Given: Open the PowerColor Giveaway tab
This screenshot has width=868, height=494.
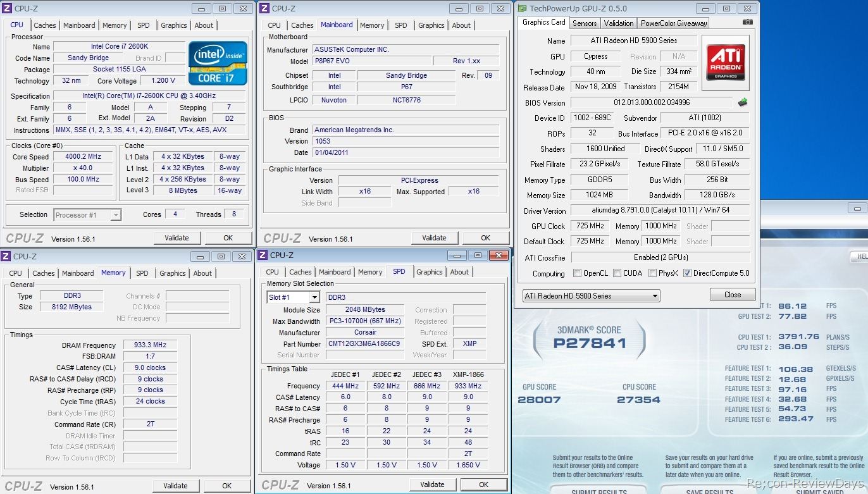Looking at the screenshot, I should tap(673, 23).
